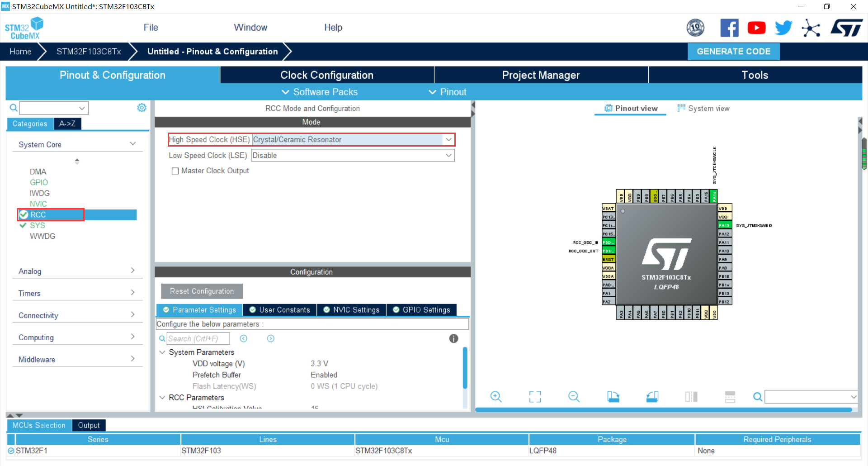Click the Reset Configuration button

202,291
